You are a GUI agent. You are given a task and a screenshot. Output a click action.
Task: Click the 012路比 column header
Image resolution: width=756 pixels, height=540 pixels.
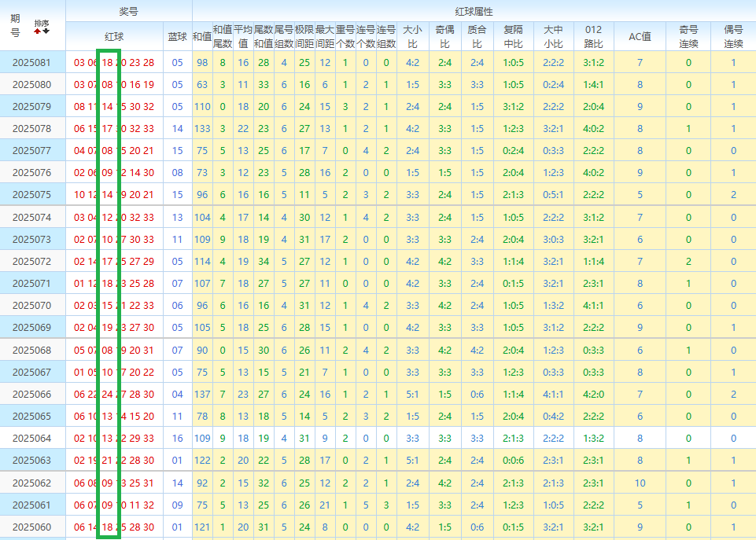click(x=593, y=36)
